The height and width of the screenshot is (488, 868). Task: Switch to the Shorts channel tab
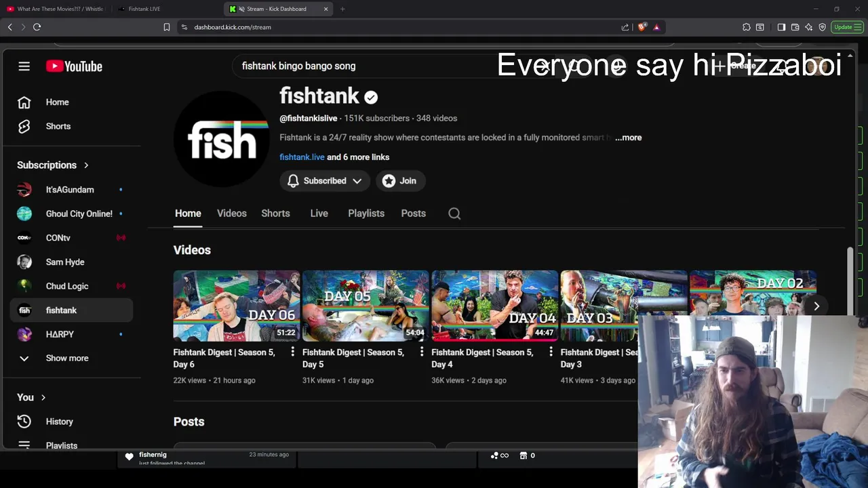pyautogui.click(x=275, y=213)
